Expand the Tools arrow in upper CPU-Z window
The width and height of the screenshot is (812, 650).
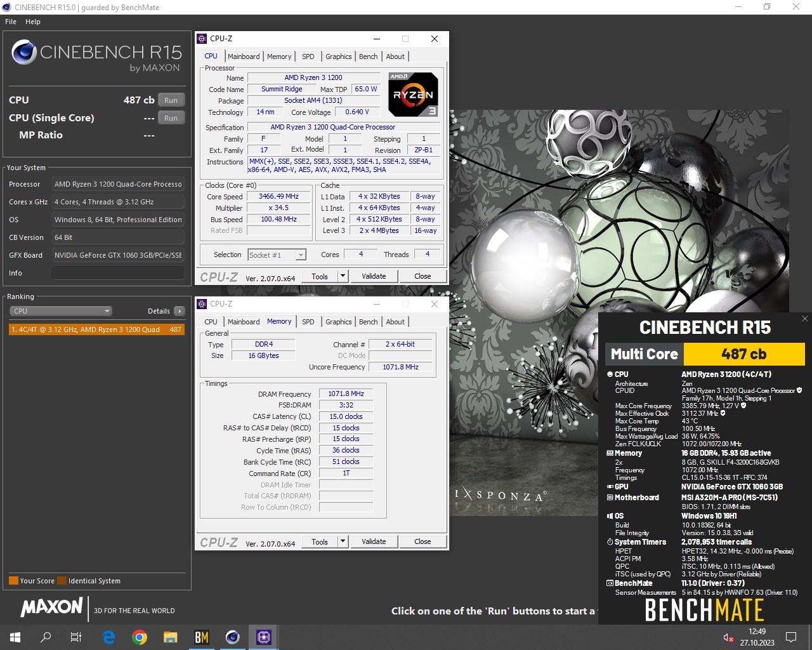pyautogui.click(x=343, y=276)
